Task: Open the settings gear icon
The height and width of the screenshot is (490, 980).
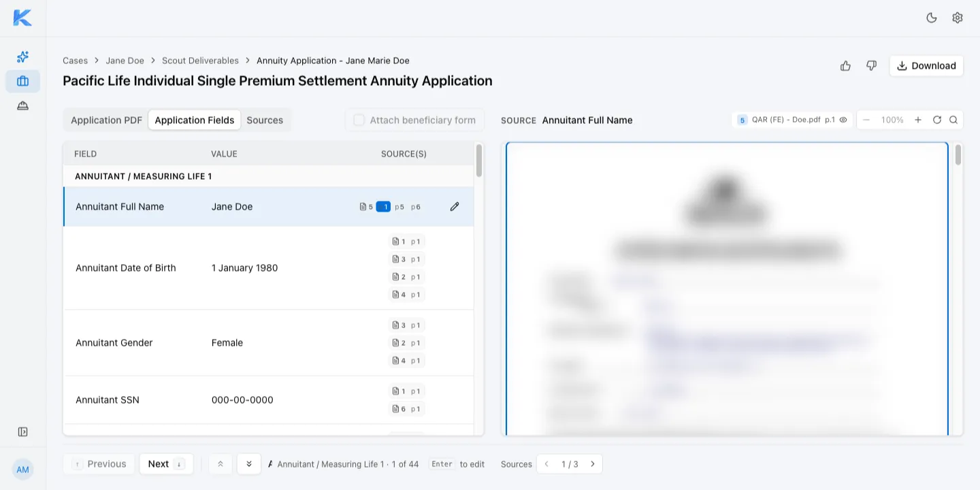Action: pos(958,18)
